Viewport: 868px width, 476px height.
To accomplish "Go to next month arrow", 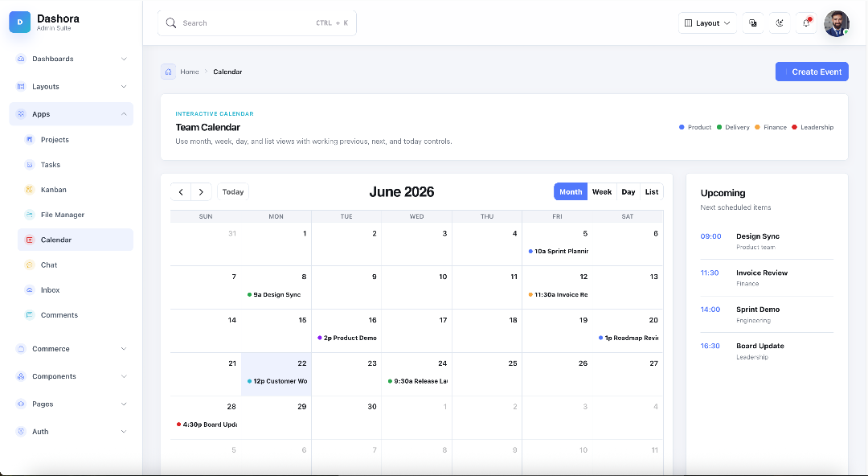I will pos(202,191).
